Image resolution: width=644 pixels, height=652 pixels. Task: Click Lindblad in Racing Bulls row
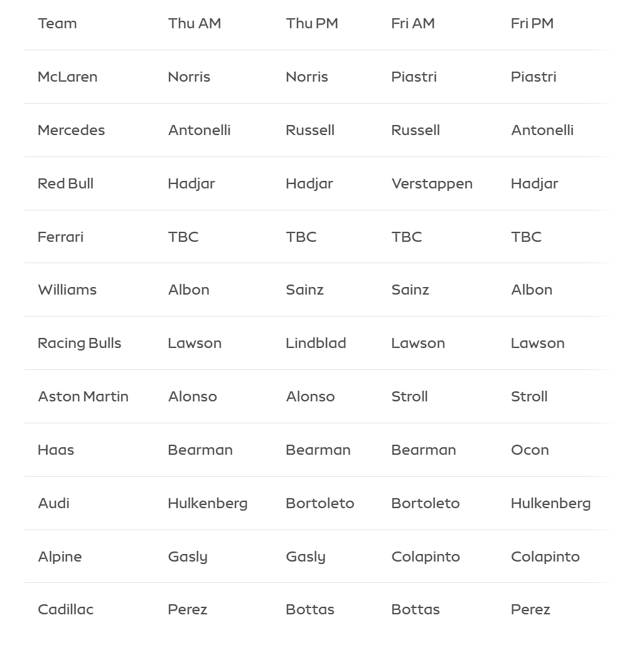pyautogui.click(x=316, y=343)
